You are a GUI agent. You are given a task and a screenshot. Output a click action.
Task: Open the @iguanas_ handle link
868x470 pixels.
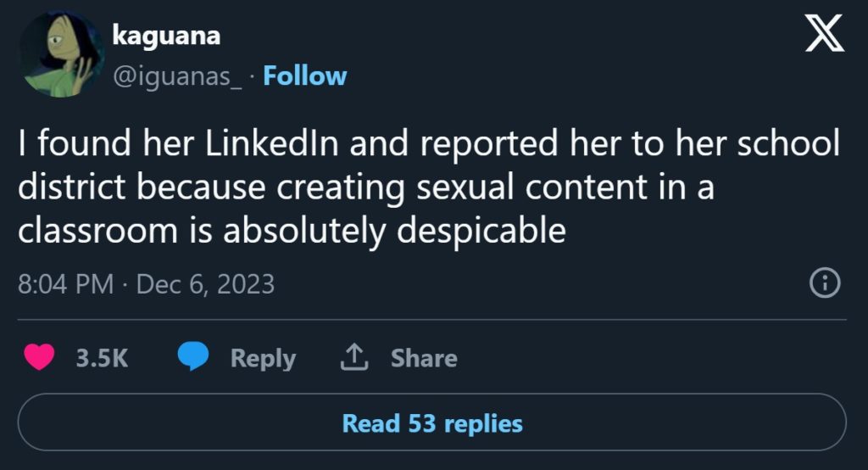click(x=178, y=76)
